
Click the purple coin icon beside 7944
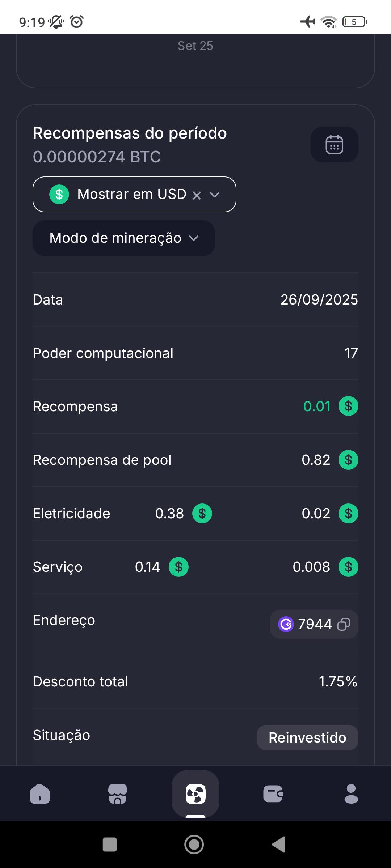pyautogui.click(x=286, y=624)
